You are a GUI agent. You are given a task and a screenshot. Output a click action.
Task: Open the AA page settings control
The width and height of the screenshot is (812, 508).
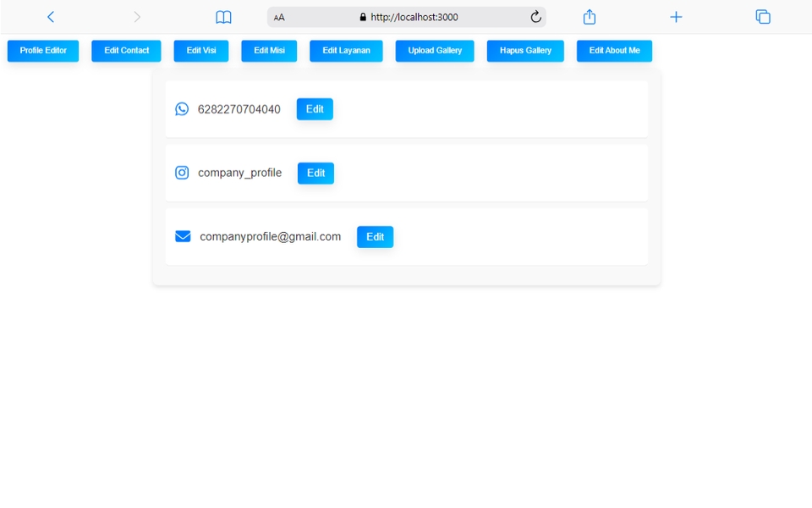coord(279,16)
